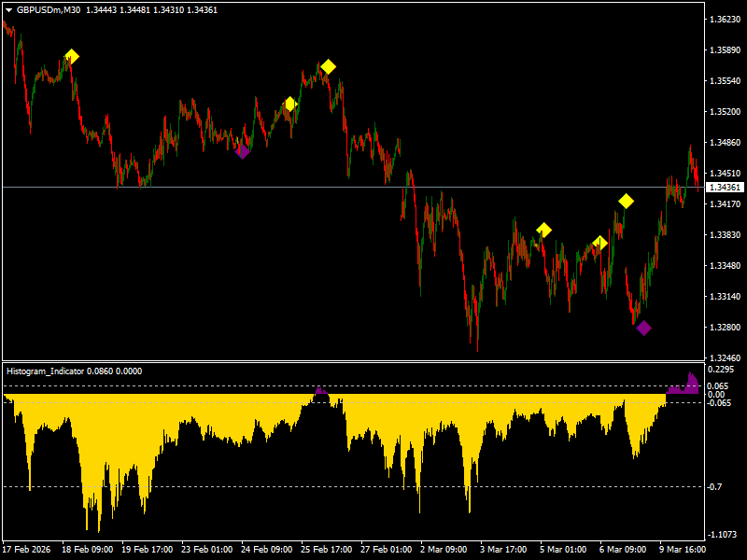Image resolution: width=747 pixels, height=560 pixels.
Task: Click the yellow diamond signal near 5 Mar
Action: click(x=599, y=242)
